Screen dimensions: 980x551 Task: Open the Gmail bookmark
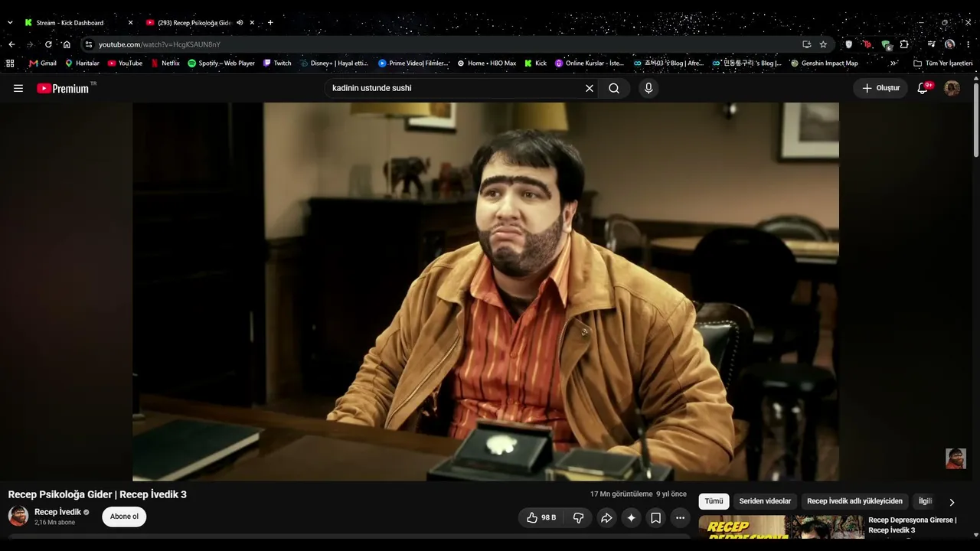coord(43,64)
